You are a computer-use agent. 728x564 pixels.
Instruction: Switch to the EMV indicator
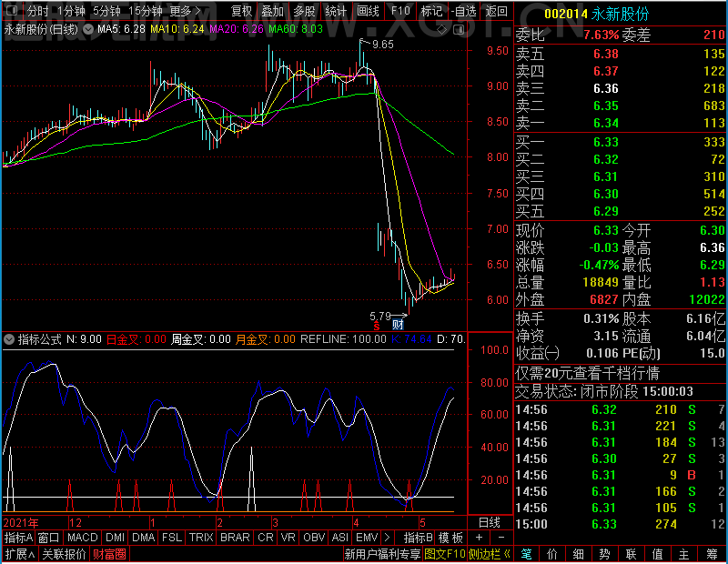[367, 538]
